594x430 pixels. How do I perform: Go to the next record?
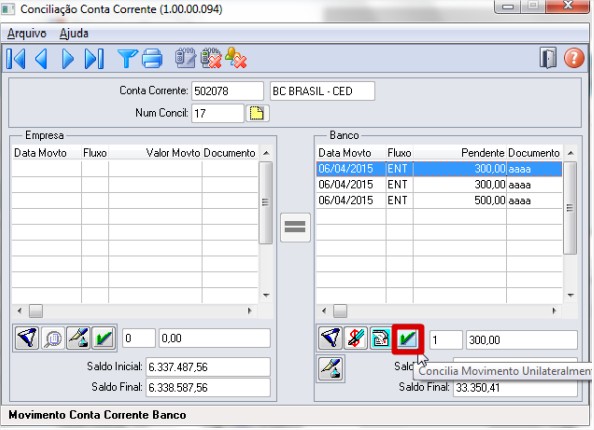pos(67,59)
